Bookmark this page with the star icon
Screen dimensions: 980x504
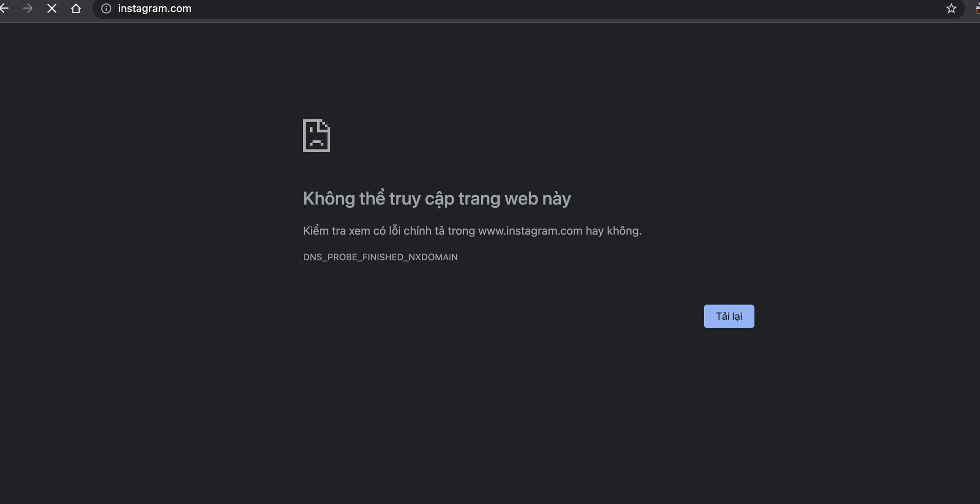[x=951, y=8]
